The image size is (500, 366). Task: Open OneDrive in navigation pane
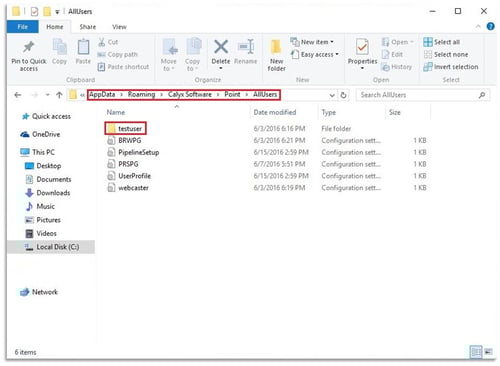point(40,134)
